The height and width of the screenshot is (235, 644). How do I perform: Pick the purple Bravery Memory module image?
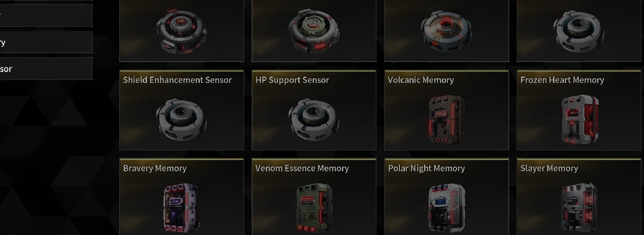[x=181, y=208]
